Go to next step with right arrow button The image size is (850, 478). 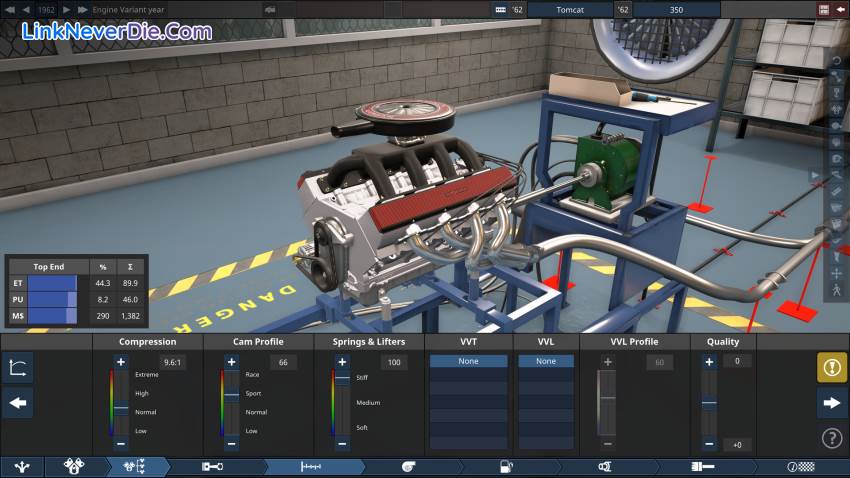832,403
